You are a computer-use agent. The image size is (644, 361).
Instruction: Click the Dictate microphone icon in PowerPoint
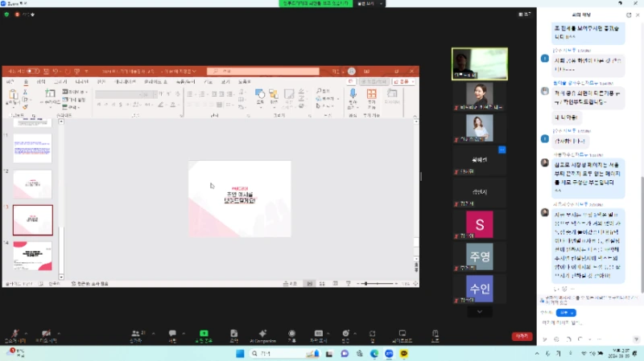[x=353, y=94]
